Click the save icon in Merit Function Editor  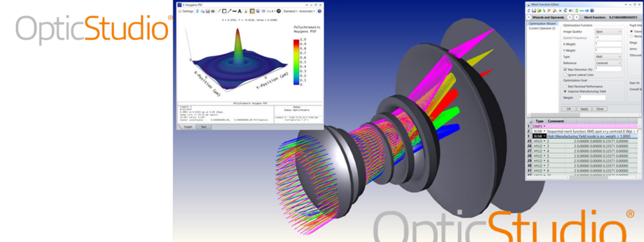[x=534, y=11]
